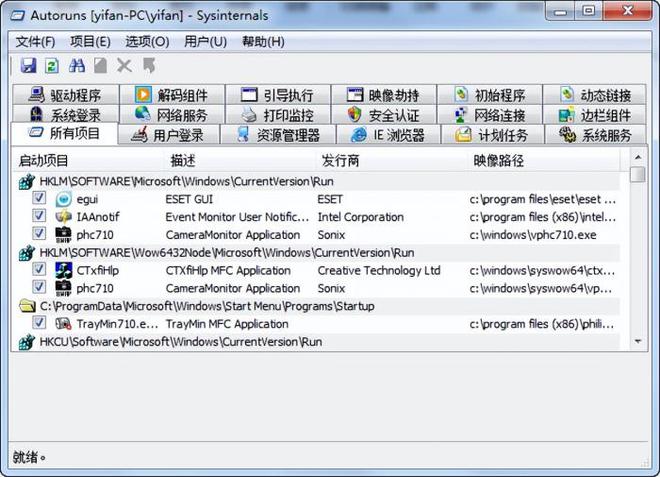Viewport: 660px width, 477px height.
Task: Uncheck phc710 under HKLM Run key
Action: [x=39, y=233]
